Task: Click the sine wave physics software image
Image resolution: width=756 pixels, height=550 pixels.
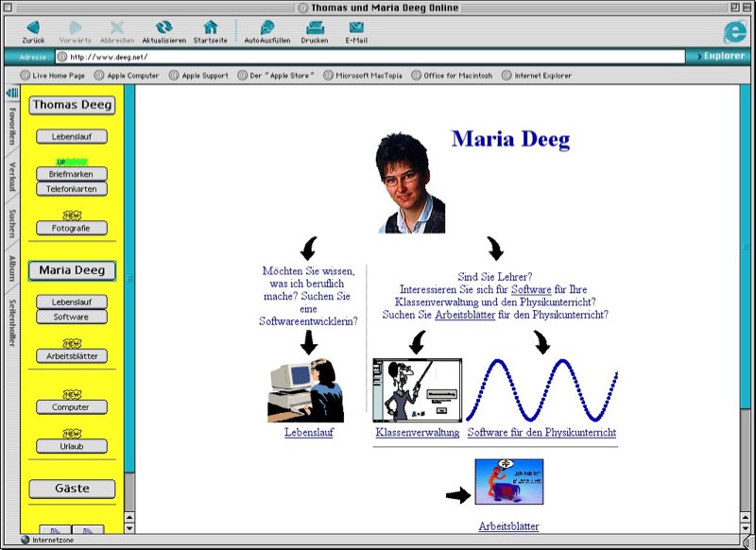Action: pos(541,389)
